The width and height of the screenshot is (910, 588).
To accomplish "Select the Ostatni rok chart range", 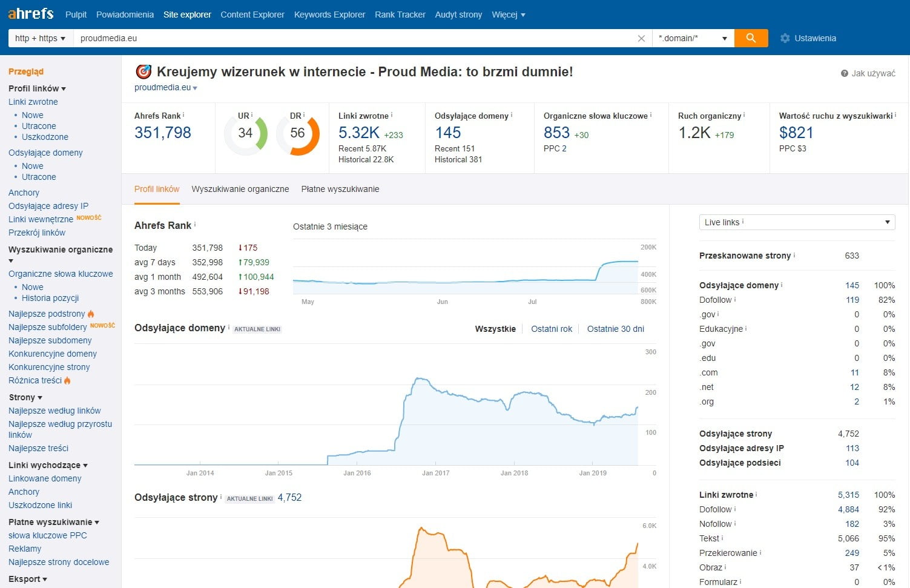I will 551,329.
